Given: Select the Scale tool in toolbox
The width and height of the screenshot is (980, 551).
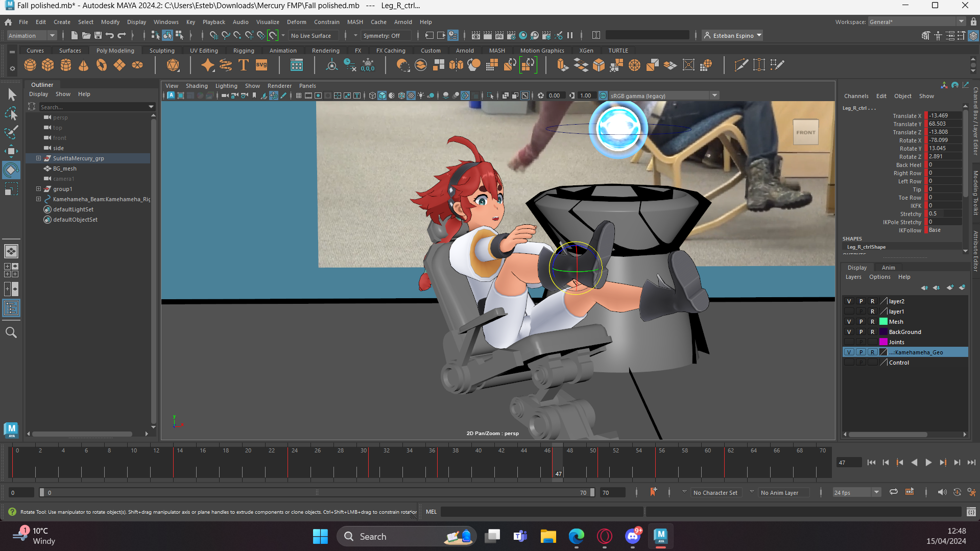Looking at the screenshot, I should pos(11,189).
